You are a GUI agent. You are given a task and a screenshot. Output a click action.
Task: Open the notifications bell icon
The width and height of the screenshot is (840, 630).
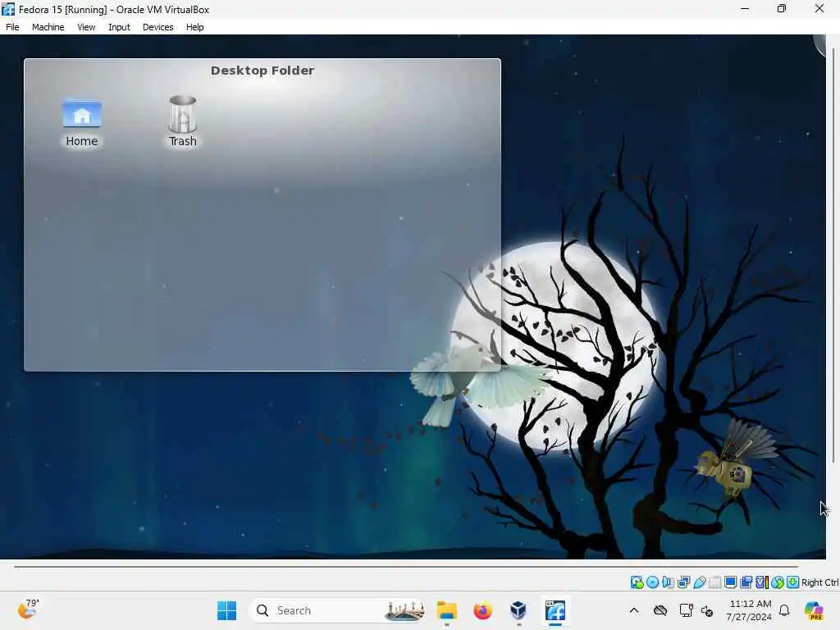click(x=784, y=610)
